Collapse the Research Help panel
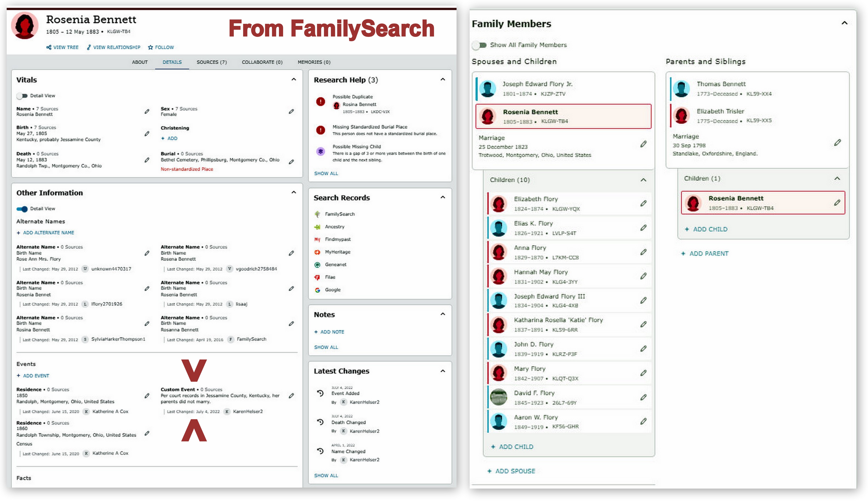The width and height of the screenshot is (868, 501). coord(443,79)
